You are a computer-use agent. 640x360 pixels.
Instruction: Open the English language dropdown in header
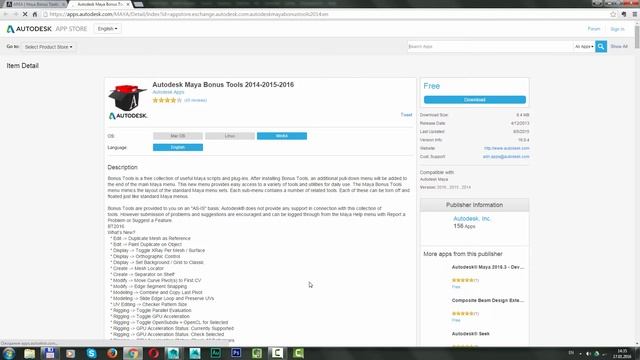(107, 29)
